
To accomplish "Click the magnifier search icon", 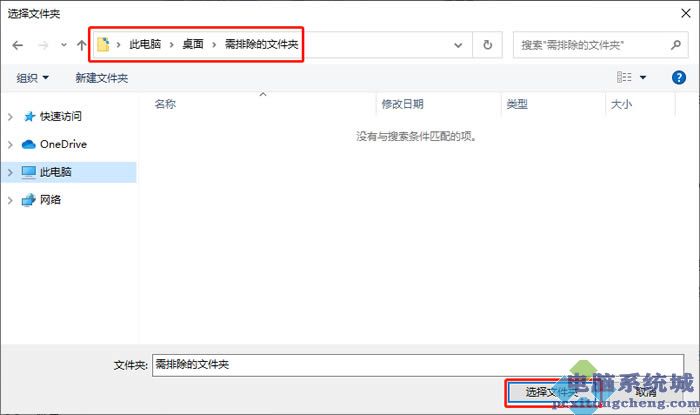I will pyautogui.click(x=676, y=45).
